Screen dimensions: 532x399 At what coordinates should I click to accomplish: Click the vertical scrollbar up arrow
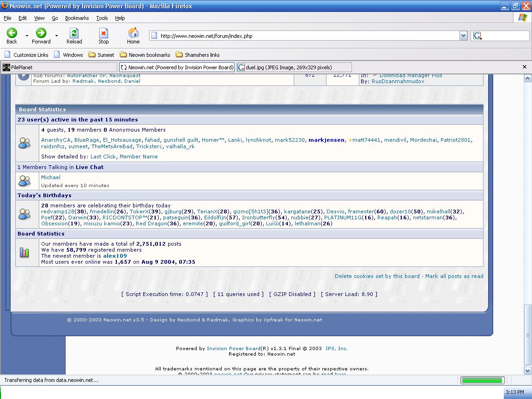[x=527, y=79]
